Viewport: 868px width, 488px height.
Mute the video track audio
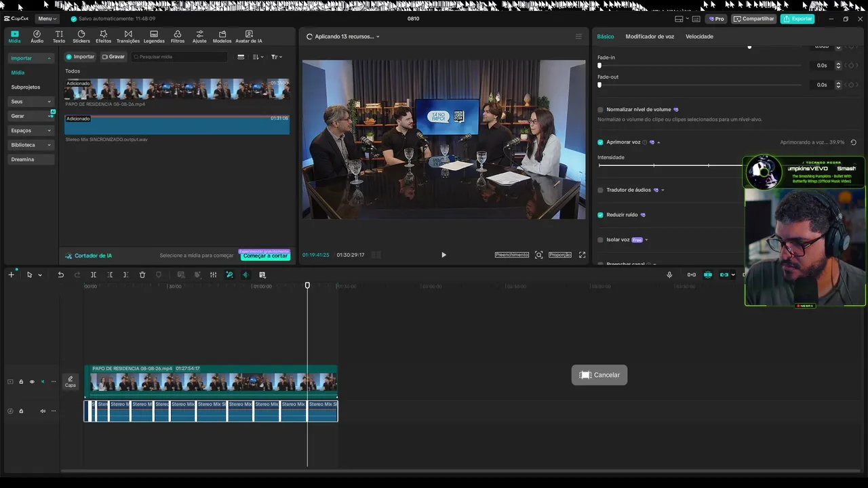[43, 382]
